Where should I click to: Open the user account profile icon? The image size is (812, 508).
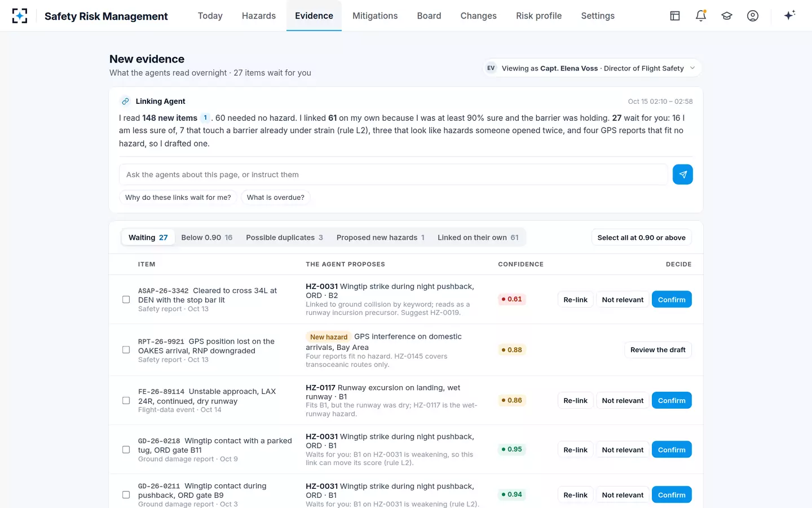click(753, 16)
